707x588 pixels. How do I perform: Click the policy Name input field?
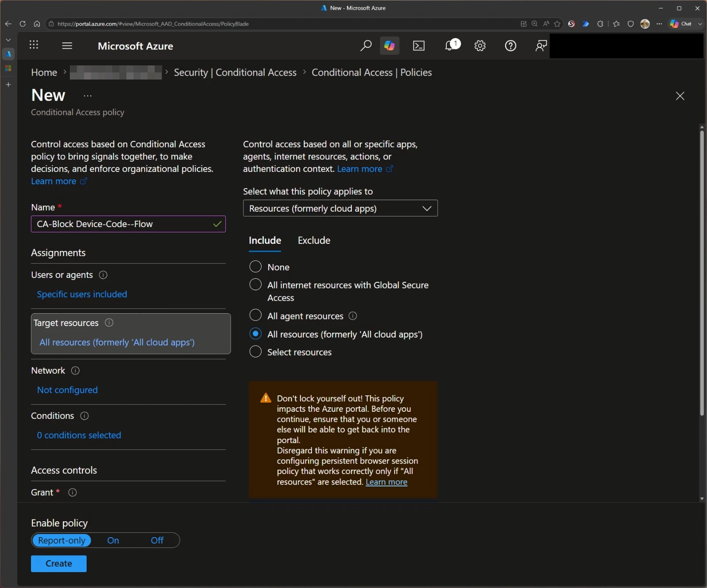click(128, 224)
